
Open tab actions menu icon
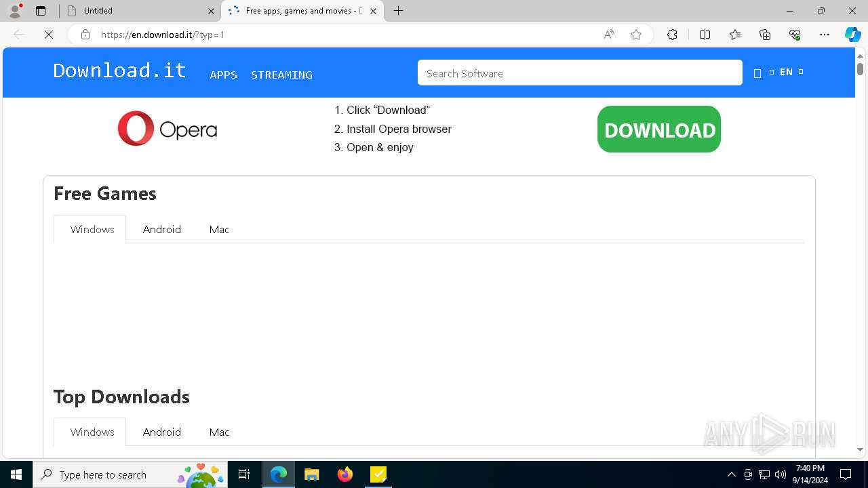click(41, 11)
